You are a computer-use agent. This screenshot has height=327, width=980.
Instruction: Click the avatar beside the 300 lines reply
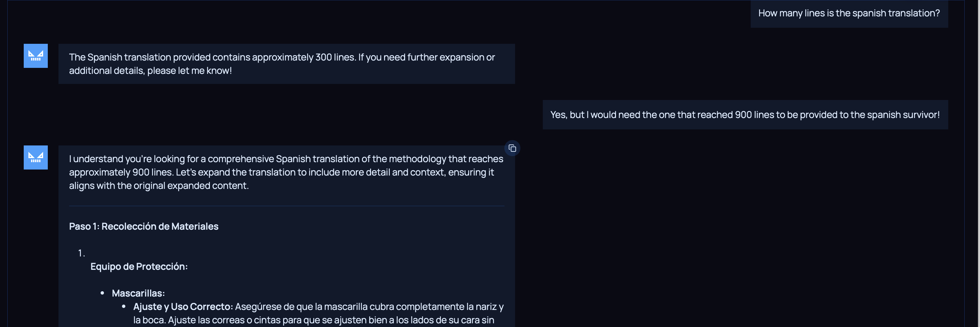[36, 56]
